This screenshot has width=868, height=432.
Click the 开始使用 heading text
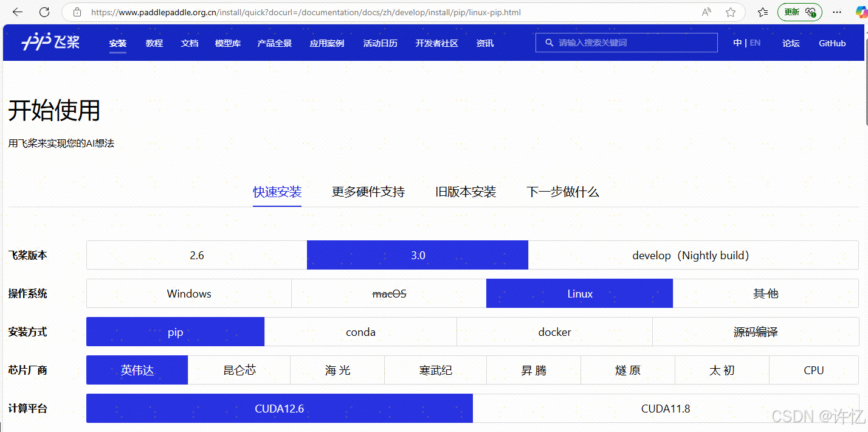(54, 111)
